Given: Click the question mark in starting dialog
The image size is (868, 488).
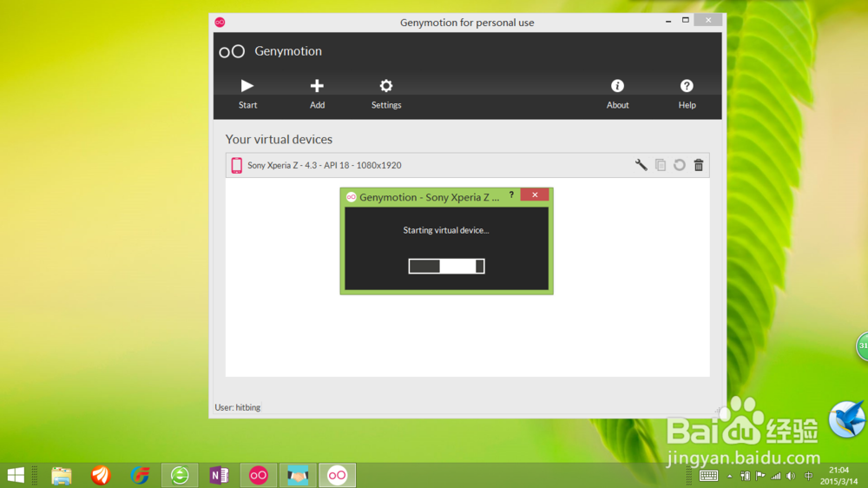Looking at the screenshot, I should pos(511,195).
